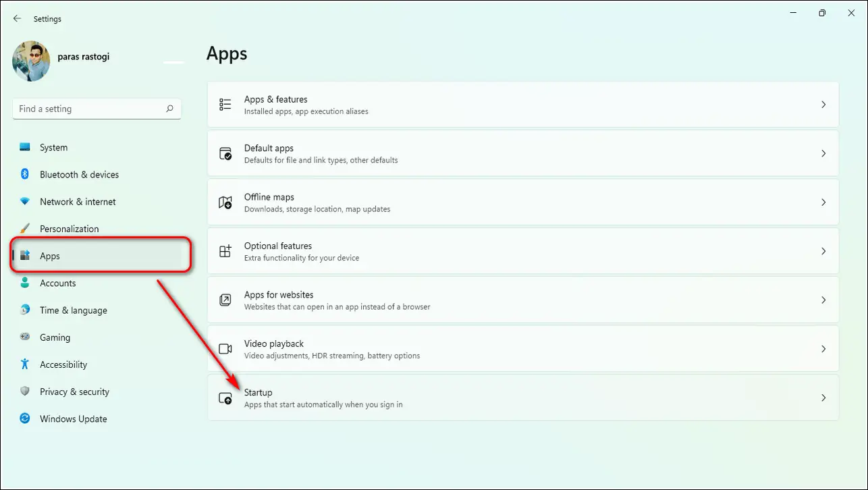The height and width of the screenshot is (490, 868).
Task: Click 'Defaults for file and link types' text
Action: tap(321, 161)
